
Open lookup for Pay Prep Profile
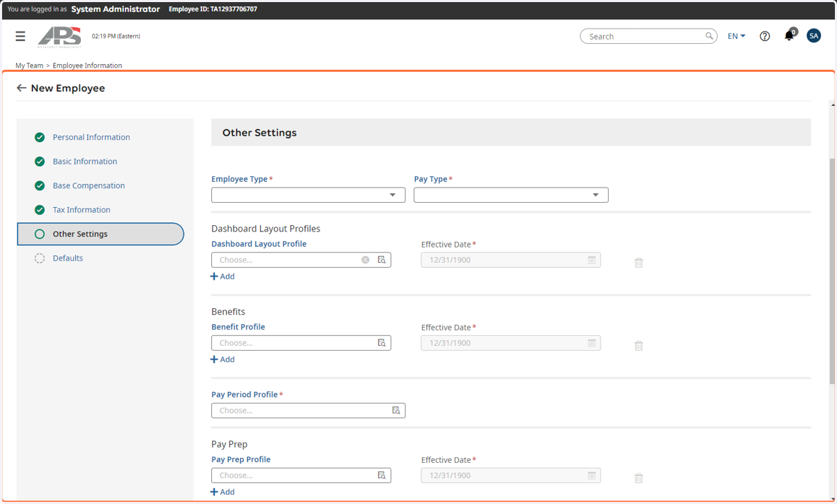click(382, 475)
